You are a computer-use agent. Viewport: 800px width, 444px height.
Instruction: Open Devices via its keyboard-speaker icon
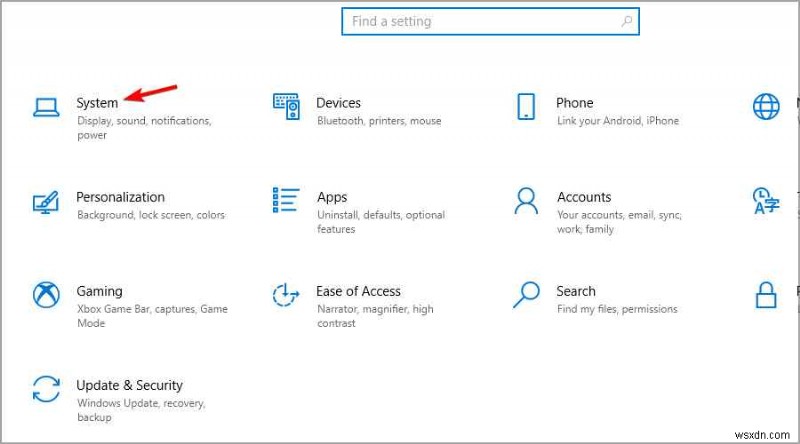coord(286,107)
